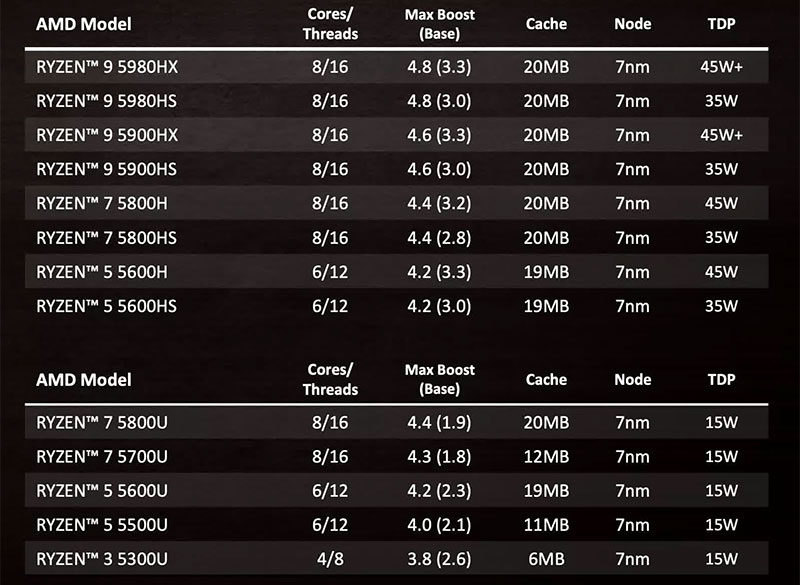Click the top table's AMD Model header

84,24
